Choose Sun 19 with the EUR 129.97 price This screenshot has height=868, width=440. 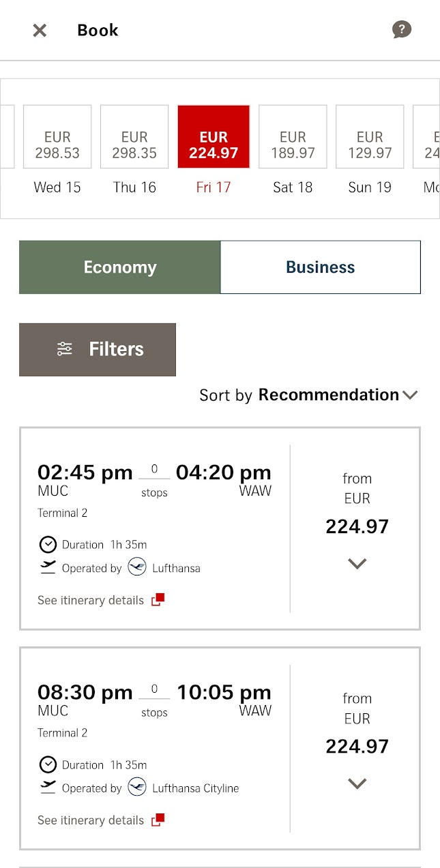369,136
